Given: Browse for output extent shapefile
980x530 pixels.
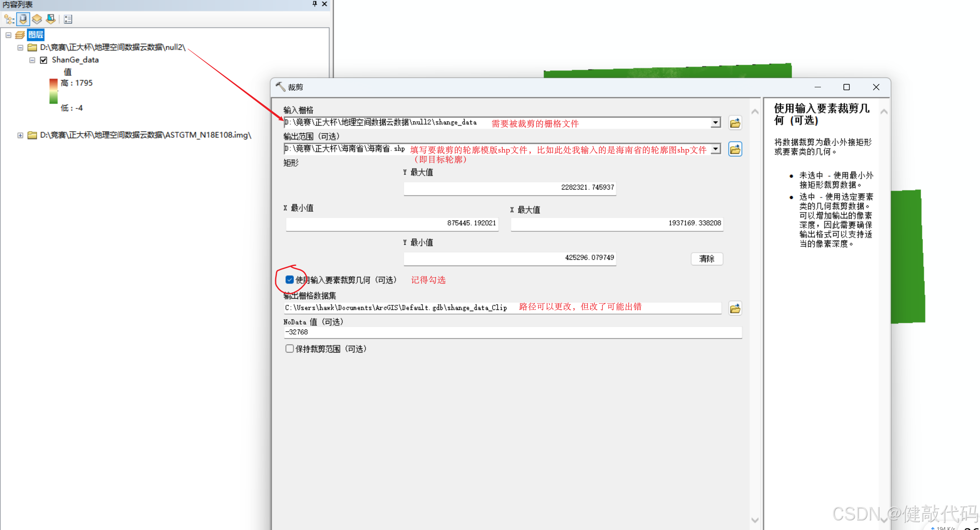Looking at the screenshot, I should (x=735, y=149).
